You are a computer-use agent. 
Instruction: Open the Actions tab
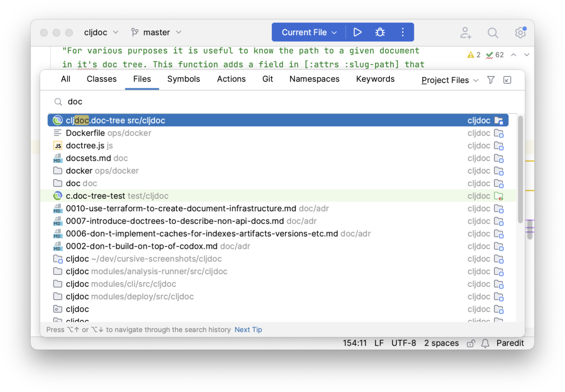pos(231,79)
